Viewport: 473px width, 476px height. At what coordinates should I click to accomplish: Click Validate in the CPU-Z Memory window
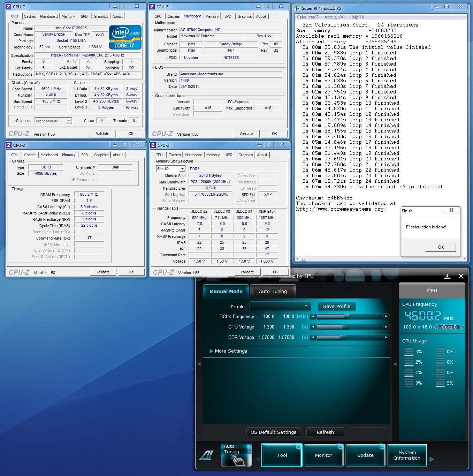103,272
